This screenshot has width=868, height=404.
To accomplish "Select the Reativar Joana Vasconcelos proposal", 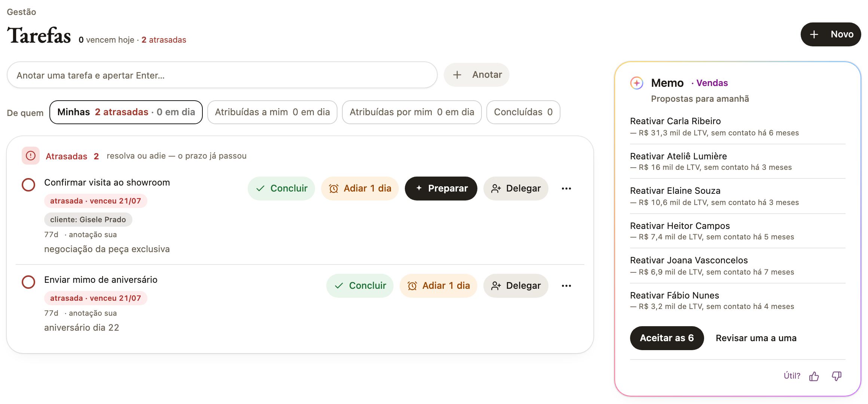I will [x=737, y=266].
